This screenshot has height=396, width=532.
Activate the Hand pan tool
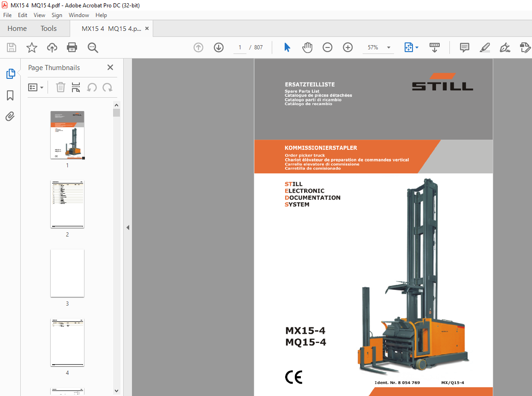coord(307,47)
